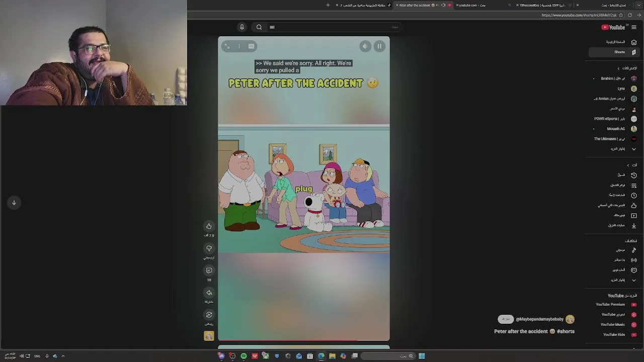Open @Maybepandamaybebaby channel name
This screenshot has height=362, width=644.
[539, 319]
